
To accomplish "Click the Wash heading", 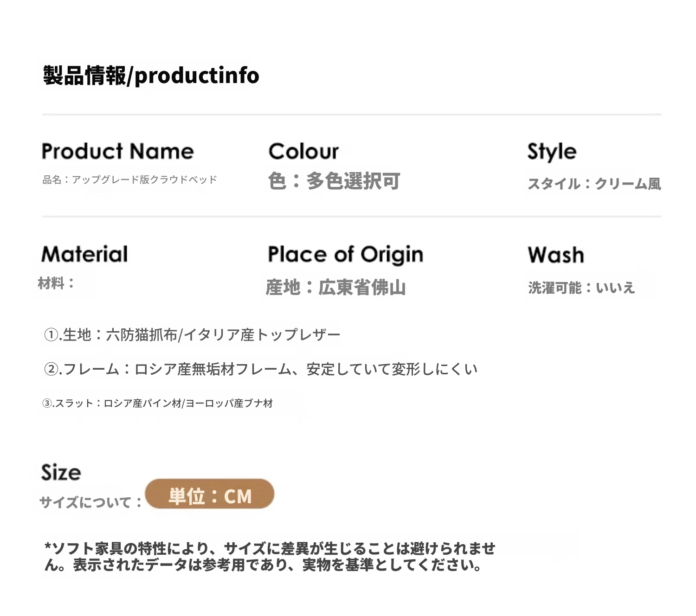I will click(x=556, y=255).
